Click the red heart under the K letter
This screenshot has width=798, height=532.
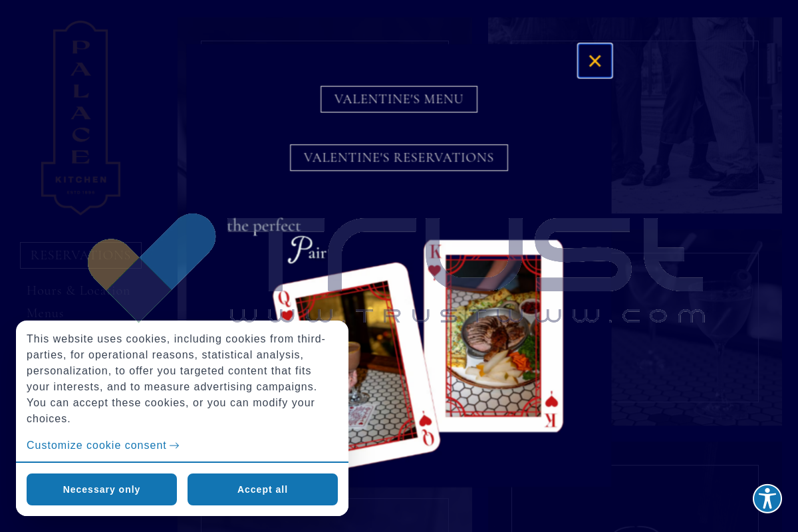pos(434,271)
